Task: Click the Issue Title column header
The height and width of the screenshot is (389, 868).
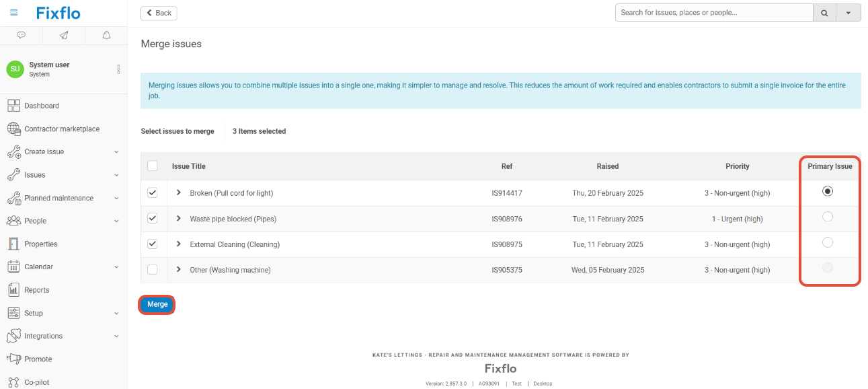Action: 189,166
